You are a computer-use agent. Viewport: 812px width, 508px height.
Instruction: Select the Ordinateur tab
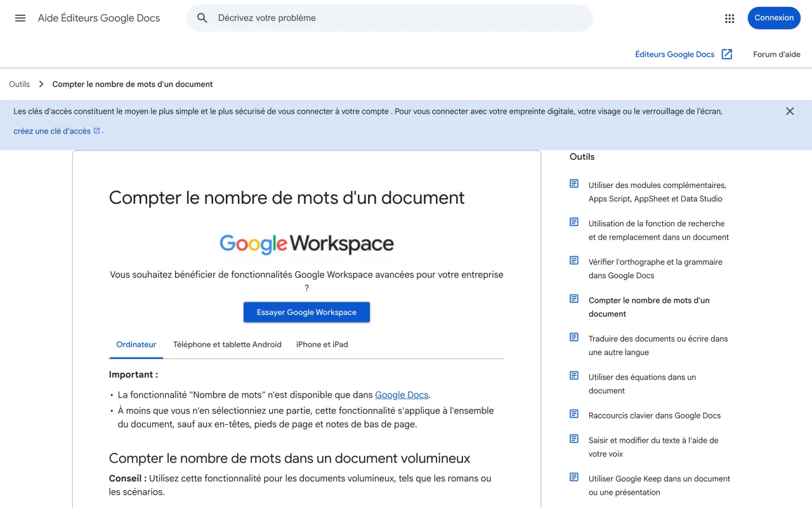click(x=136, y=345)
